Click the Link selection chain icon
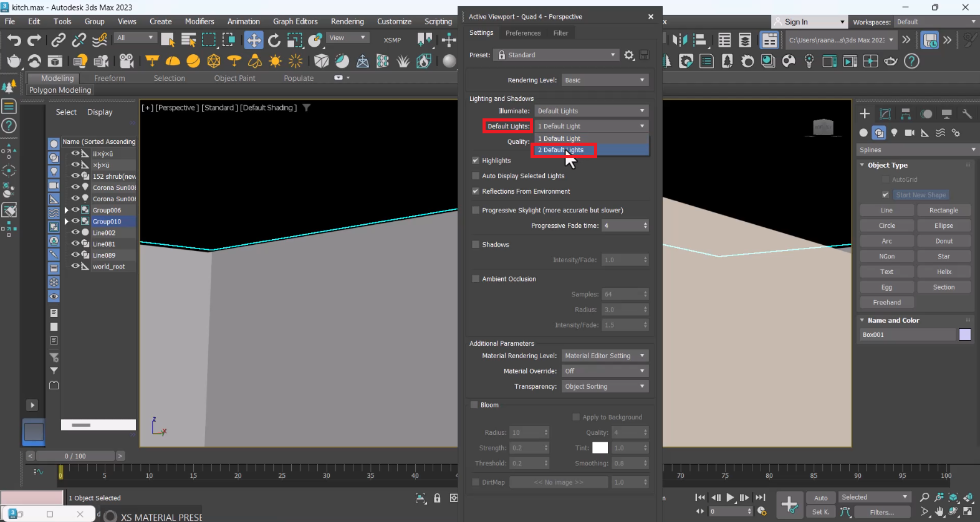This screenshot has width=980, height=522. (x=58, y=40)
